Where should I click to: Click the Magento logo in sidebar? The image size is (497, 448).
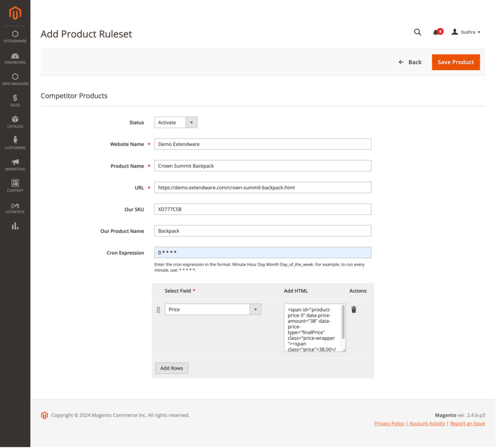(x=15, y=13)
